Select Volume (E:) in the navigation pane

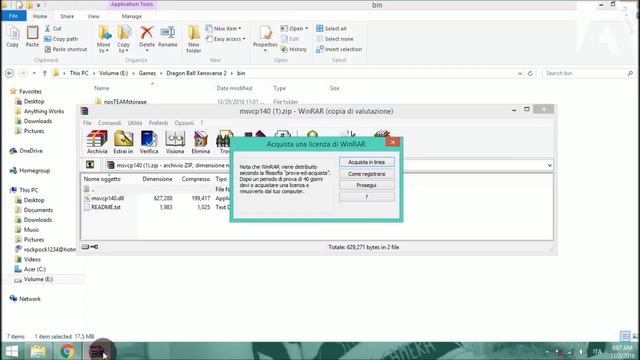pyautogui.click(x=38, y=279)
